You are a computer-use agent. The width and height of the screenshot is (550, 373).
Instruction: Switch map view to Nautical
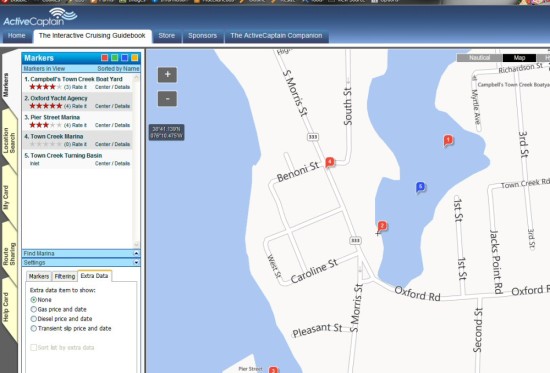click(x=479, y=58)
